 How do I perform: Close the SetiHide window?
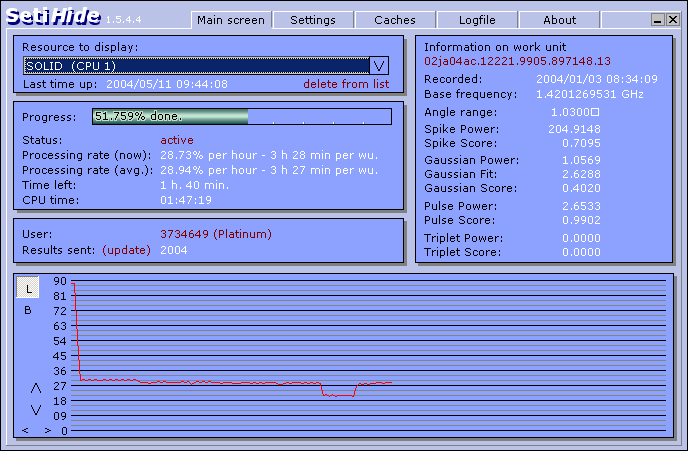click(673, 19)
